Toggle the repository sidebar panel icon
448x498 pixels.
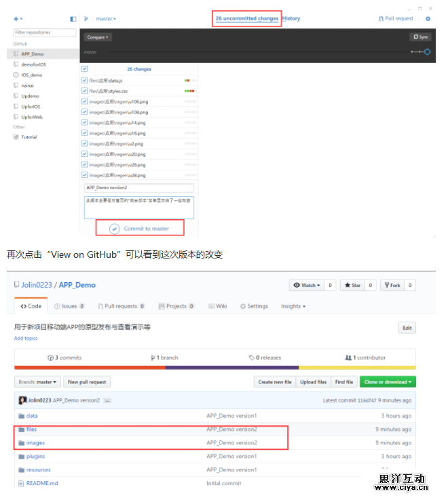coord(73,19)
